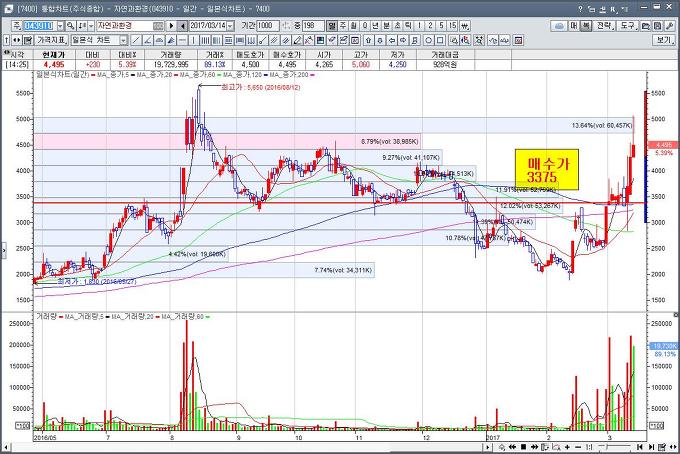Click the next stock play arrow button
This screenshot has width=680, height=454.
point(171,26)
